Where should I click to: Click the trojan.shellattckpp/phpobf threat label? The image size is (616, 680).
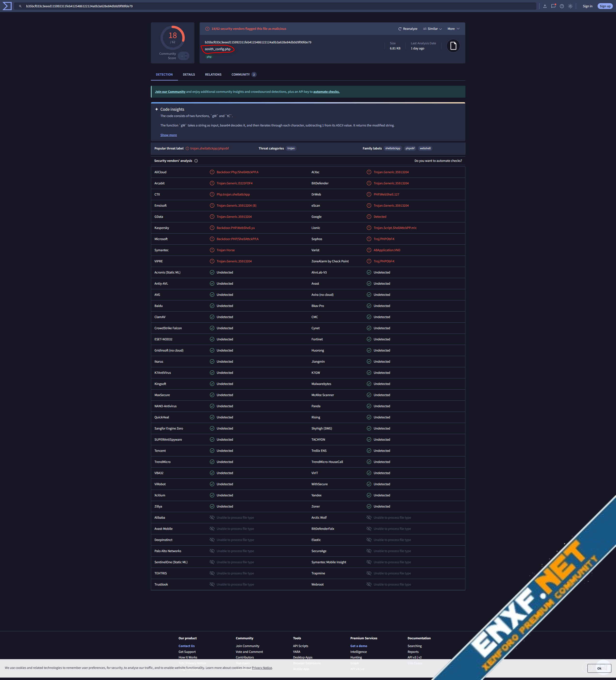click(x=209, y=149)
